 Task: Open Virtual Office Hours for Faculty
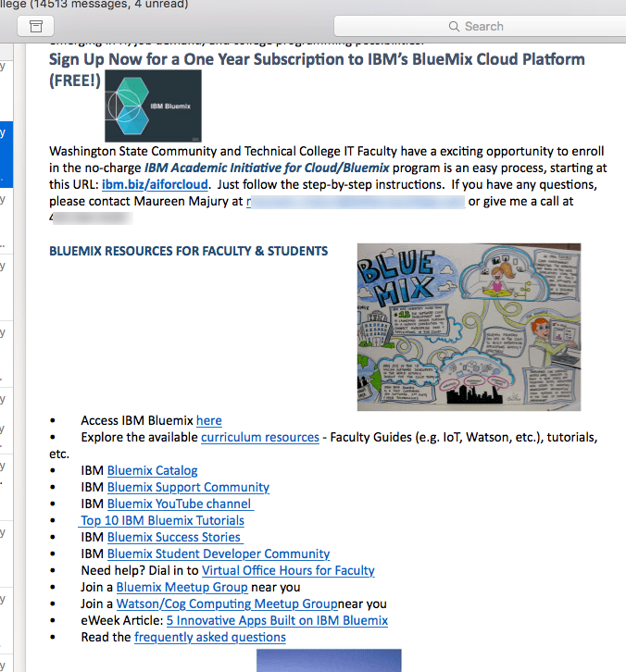[288, 570]
